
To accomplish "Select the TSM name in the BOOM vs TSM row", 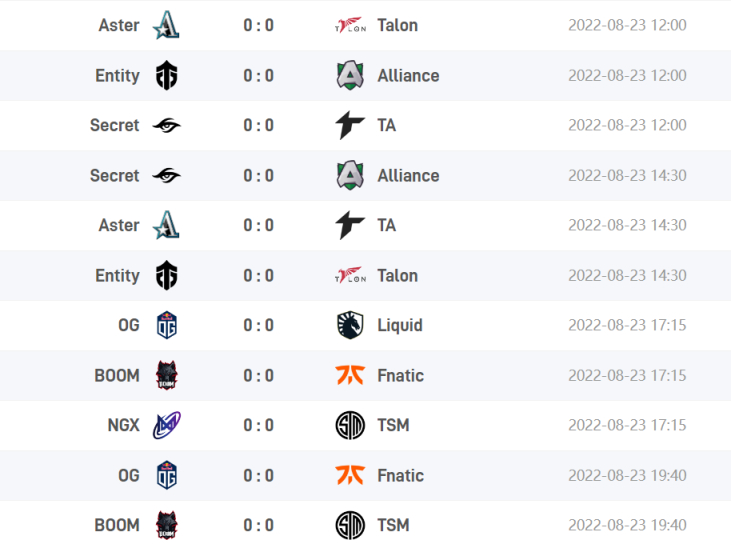I will point(393,525).
